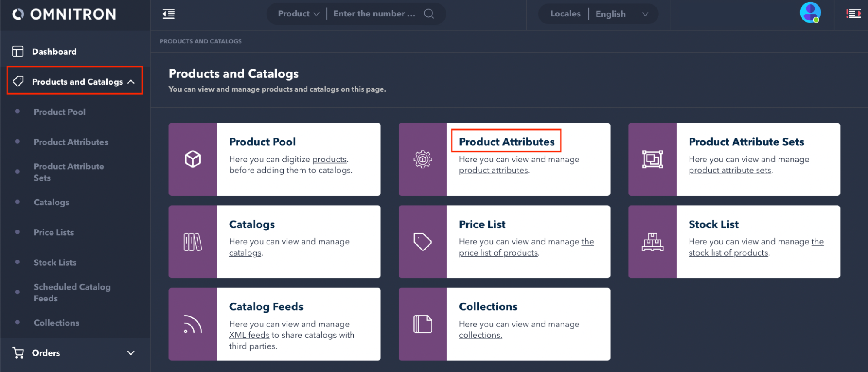
Task: Open the user profile avatar
Action: [x=810, y=13]
